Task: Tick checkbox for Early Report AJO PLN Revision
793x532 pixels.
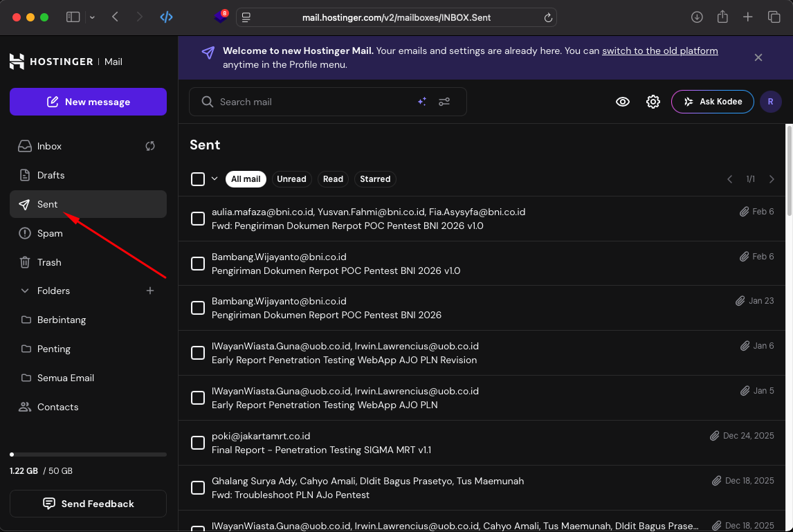Action: (198, 353)
